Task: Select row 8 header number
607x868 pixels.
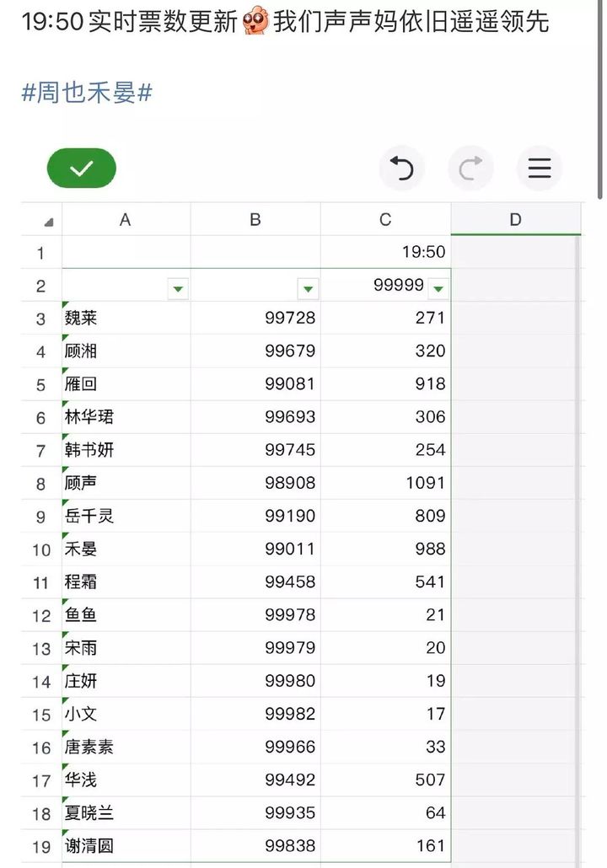Action: (x=41, y=484)
